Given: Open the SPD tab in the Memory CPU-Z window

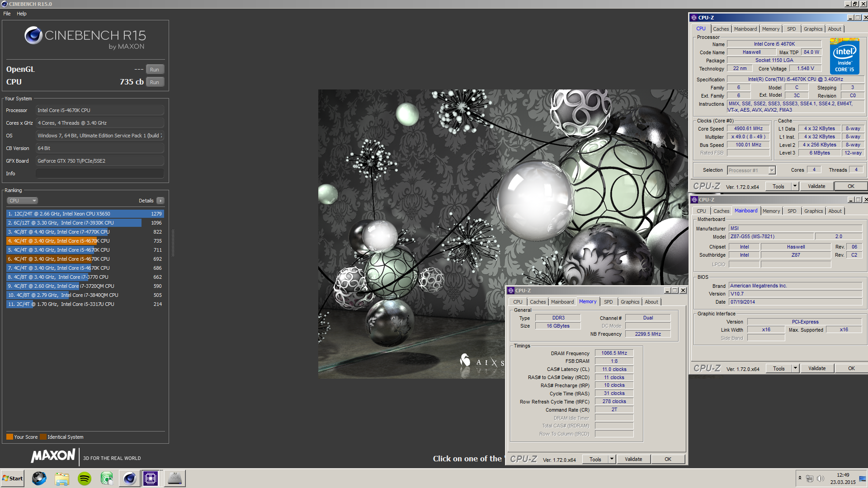Looking at the screenshot, I should 609,302.
